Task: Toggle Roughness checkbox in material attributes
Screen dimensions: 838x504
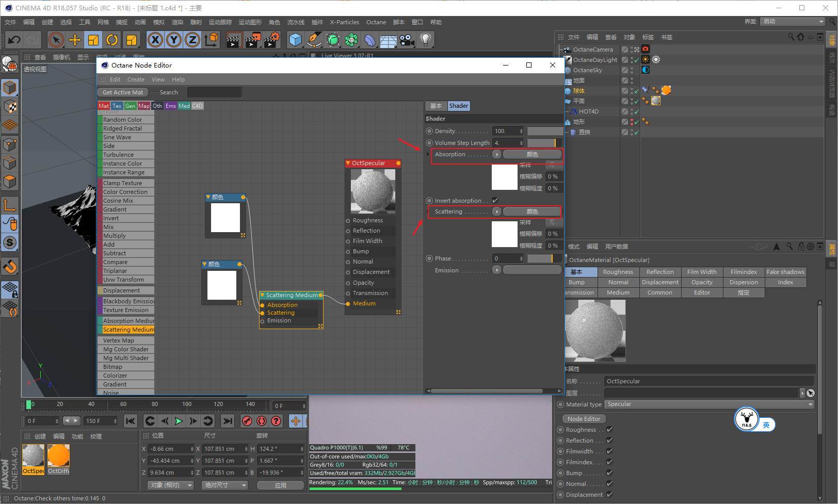Action: click(609, 429)
